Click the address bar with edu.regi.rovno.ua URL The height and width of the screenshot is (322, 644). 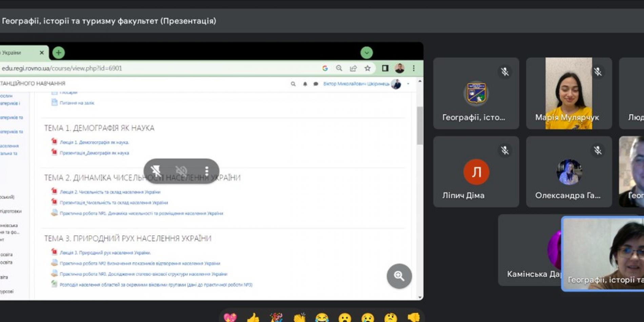(x=159, y=68)
